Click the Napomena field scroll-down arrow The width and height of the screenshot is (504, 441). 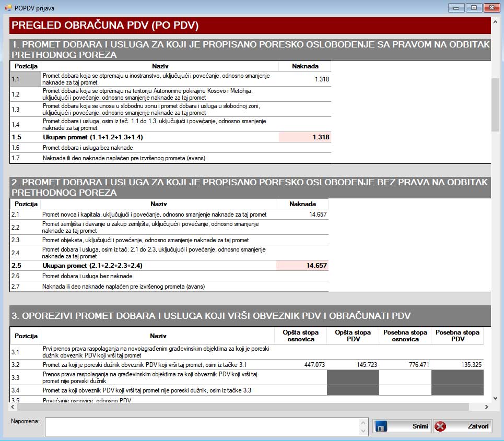[x=363, y=431]
